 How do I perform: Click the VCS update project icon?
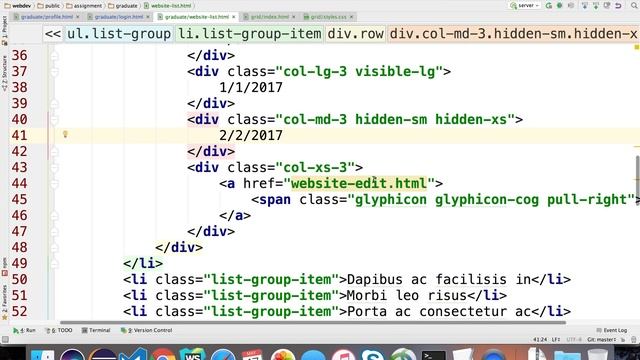[x=585, y=5]
